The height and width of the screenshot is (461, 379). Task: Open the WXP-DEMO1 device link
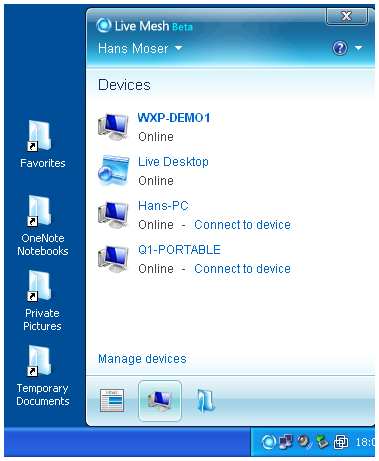(x=174, y=118)
